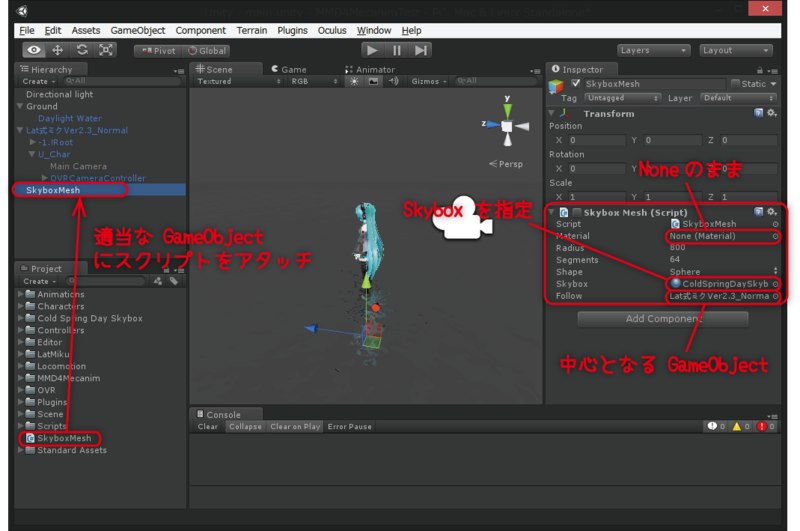
Task: Open the Oculus menu
Action: point(332,31)
